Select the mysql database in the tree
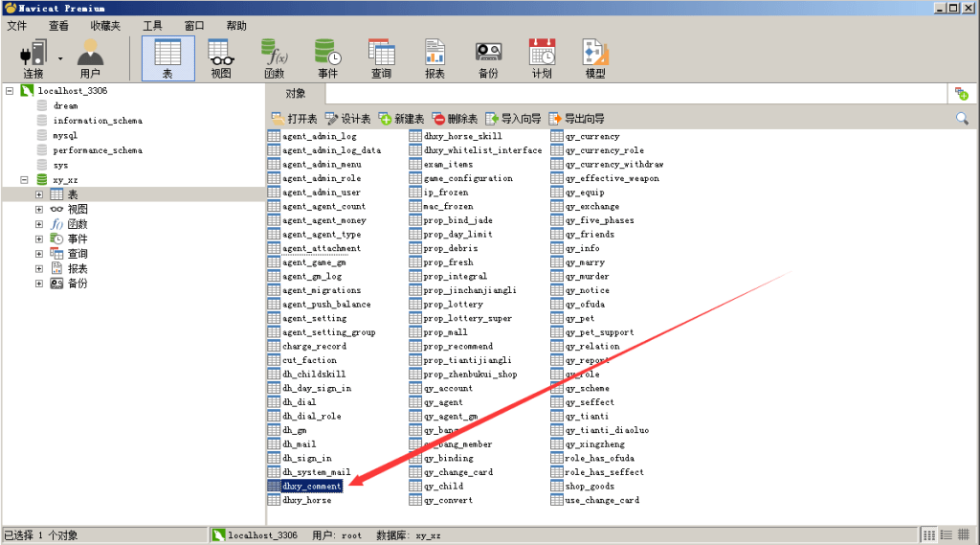 [65, 136]
